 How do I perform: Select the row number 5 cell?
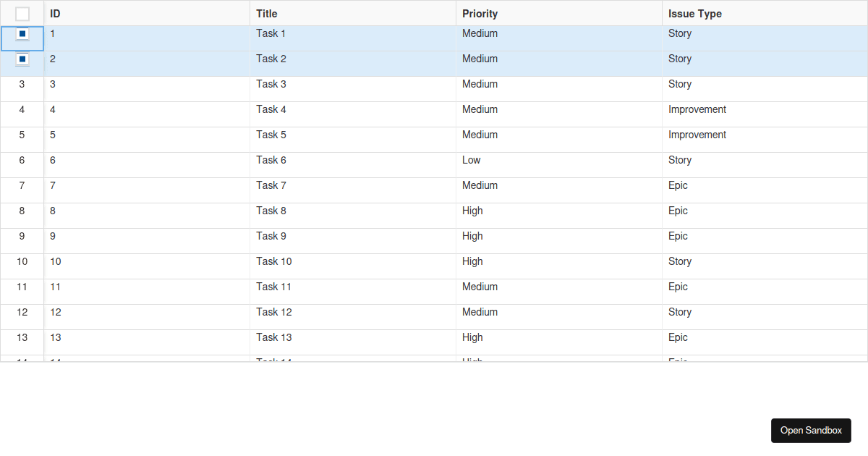click(22, 135)
